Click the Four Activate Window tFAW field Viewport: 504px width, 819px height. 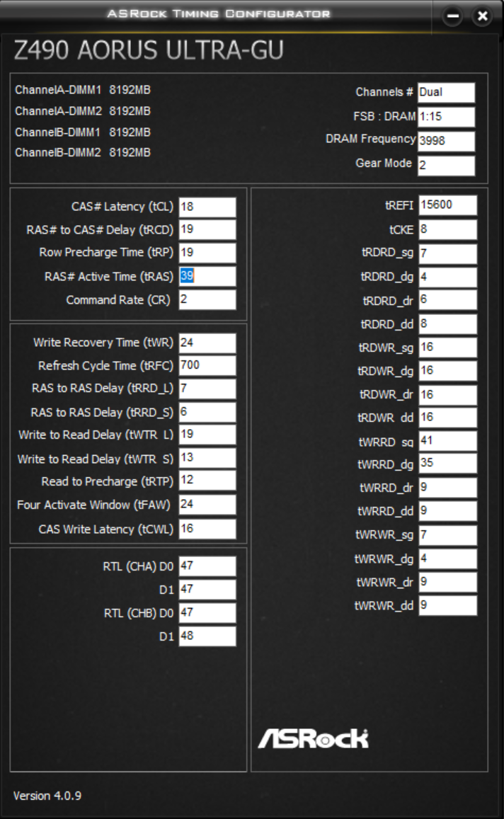pos(207,505)
